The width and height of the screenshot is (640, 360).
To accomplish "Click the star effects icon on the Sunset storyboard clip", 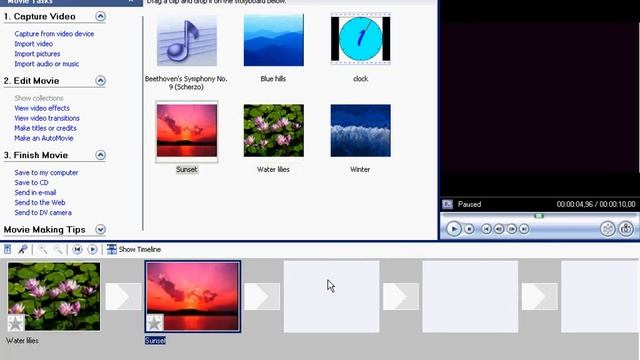I will point(155,323).
